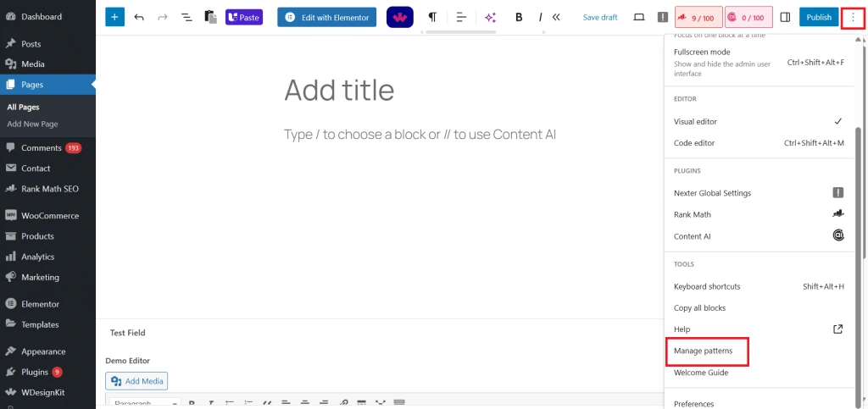Open the Paragraph format dropdown
The height and width of the screenshot is (409, 868).
pyautogui.click(x=142, y=403)
